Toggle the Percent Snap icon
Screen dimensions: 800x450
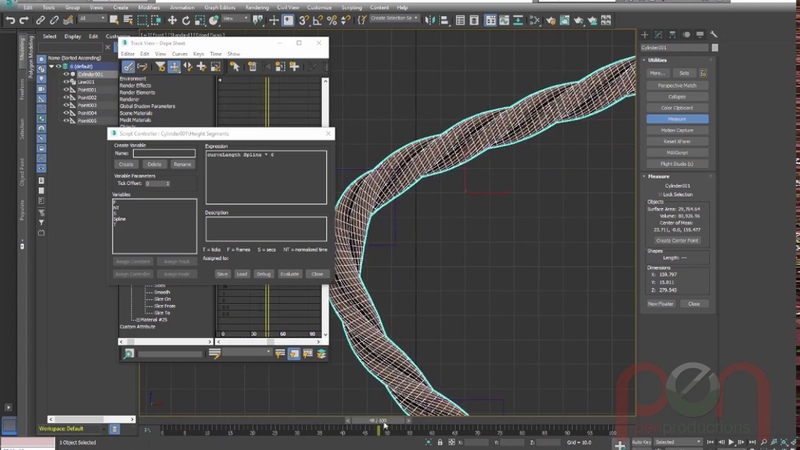tap(332, 20)
